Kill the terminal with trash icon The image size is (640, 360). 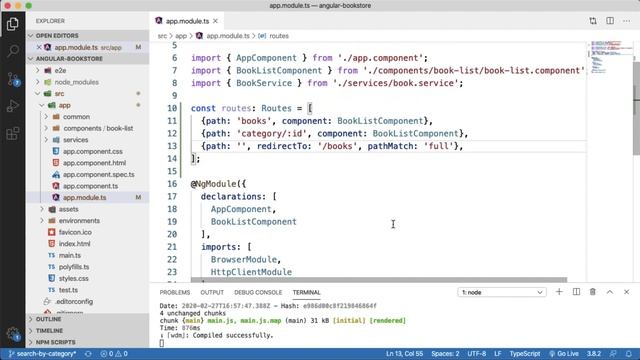(x=593, y=292)
